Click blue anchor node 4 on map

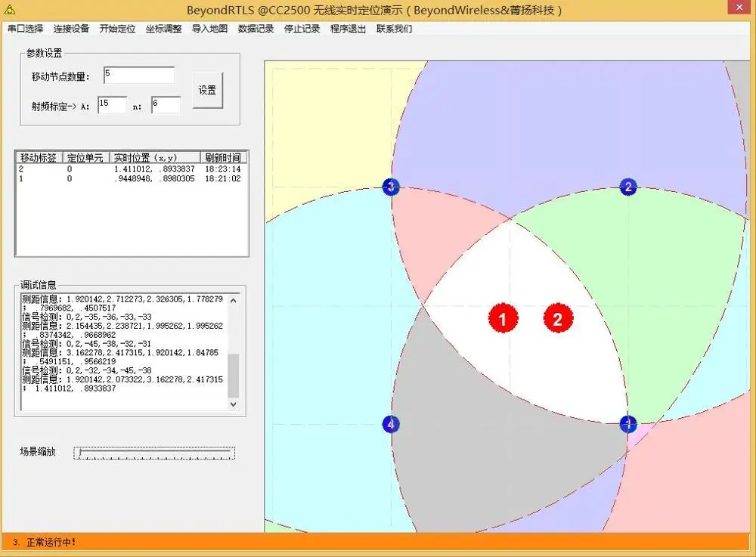pos(391,424)
